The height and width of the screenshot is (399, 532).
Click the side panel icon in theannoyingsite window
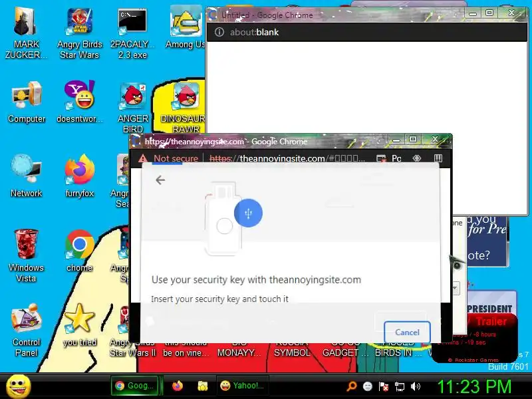tap(438, 158)
